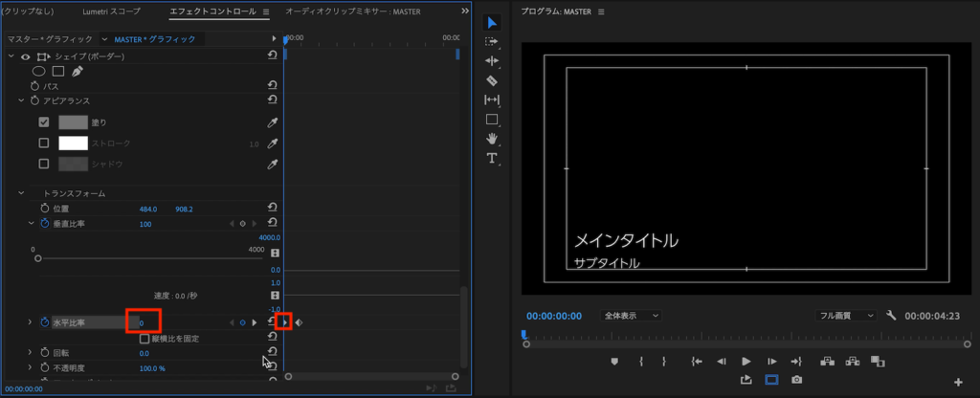Open the playback resolution dropdown (フル画質)
Viewport: 980px width, 398px height.
click(x=847, y=315)
